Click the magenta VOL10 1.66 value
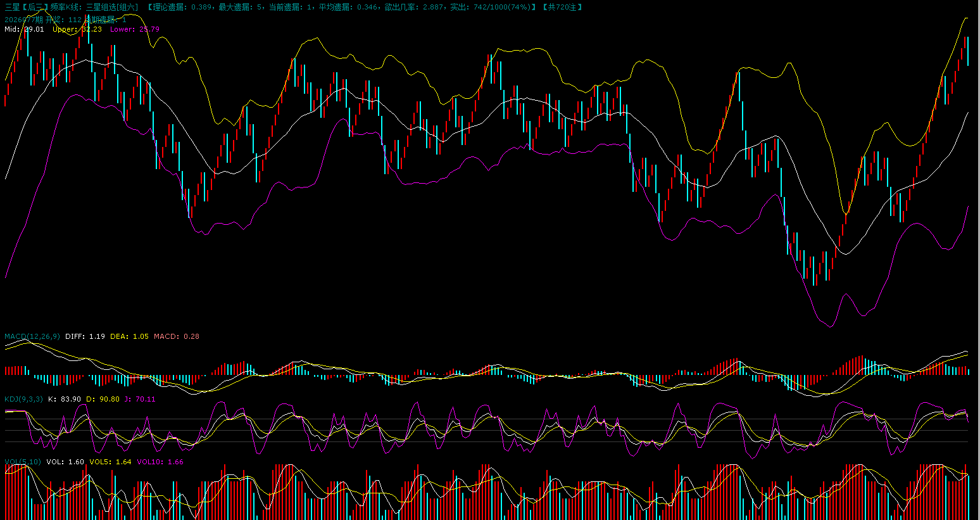The width and height of the screenshot is (980, 520). pos(160,462)
